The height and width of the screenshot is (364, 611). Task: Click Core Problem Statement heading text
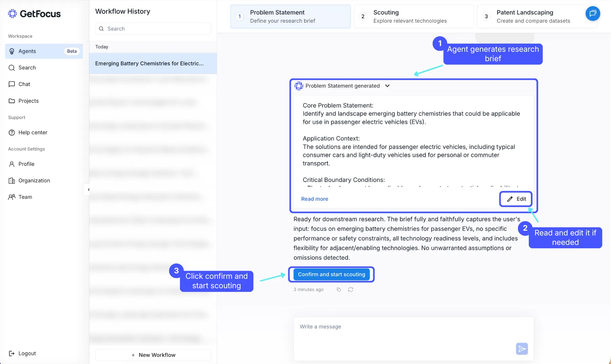[x=338, y=106]
